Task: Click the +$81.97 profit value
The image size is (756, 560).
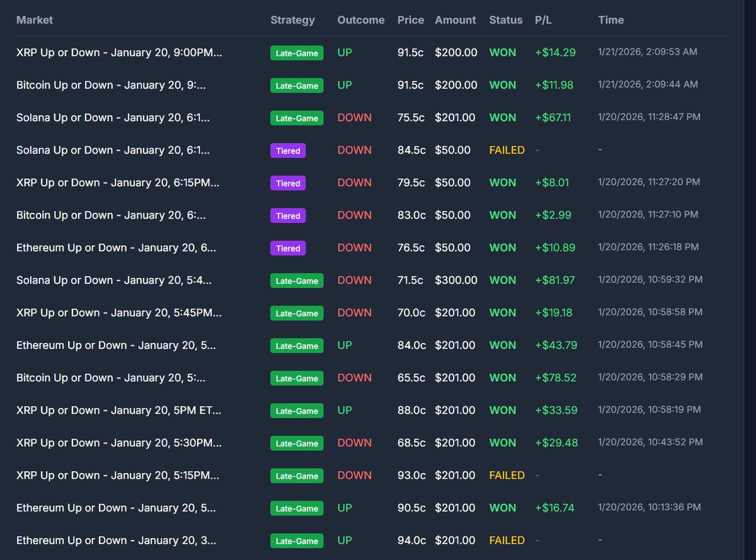Action: tap(555, 280)
